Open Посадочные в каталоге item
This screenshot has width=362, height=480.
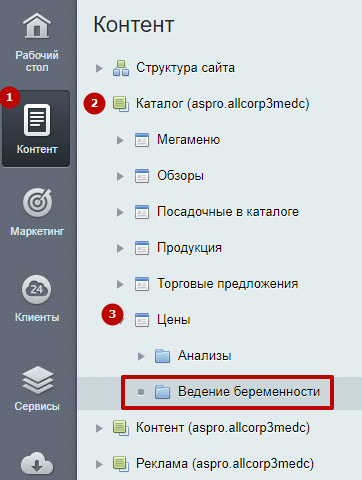click(x=228, y=212)
